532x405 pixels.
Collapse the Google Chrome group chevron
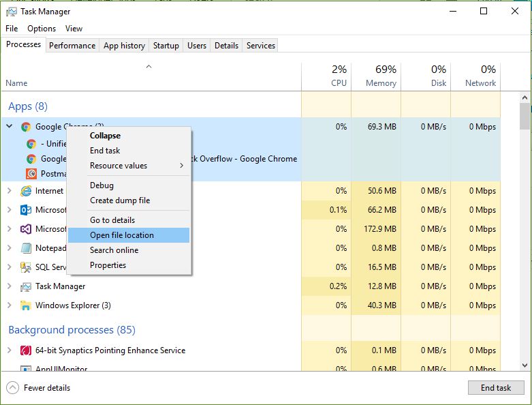(10, 126)
